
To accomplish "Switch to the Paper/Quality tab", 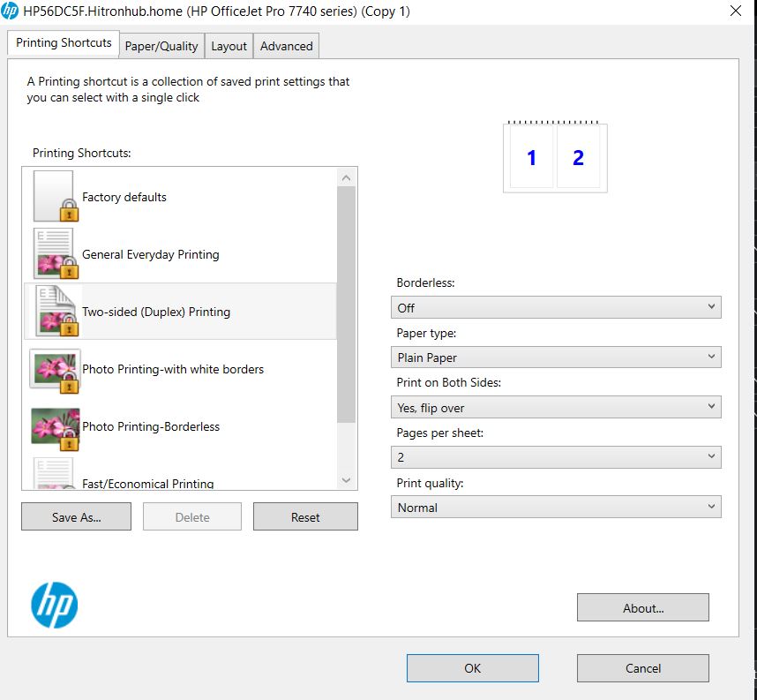I will [161, 45].
